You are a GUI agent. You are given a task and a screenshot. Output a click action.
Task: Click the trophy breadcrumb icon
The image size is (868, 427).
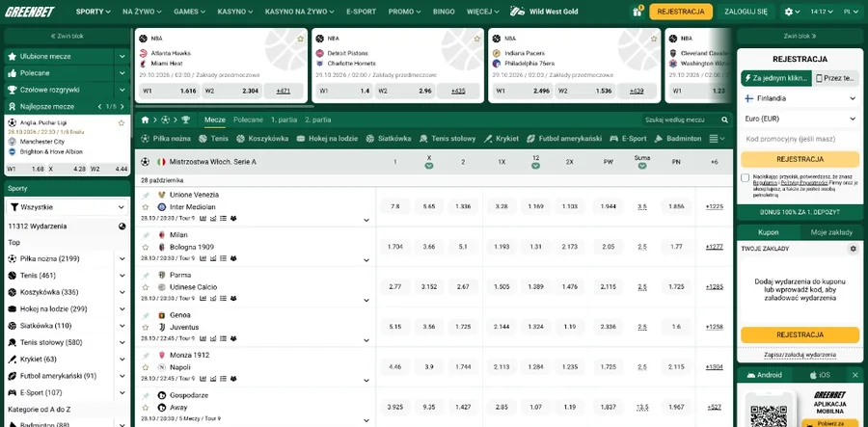pos(185,120)
